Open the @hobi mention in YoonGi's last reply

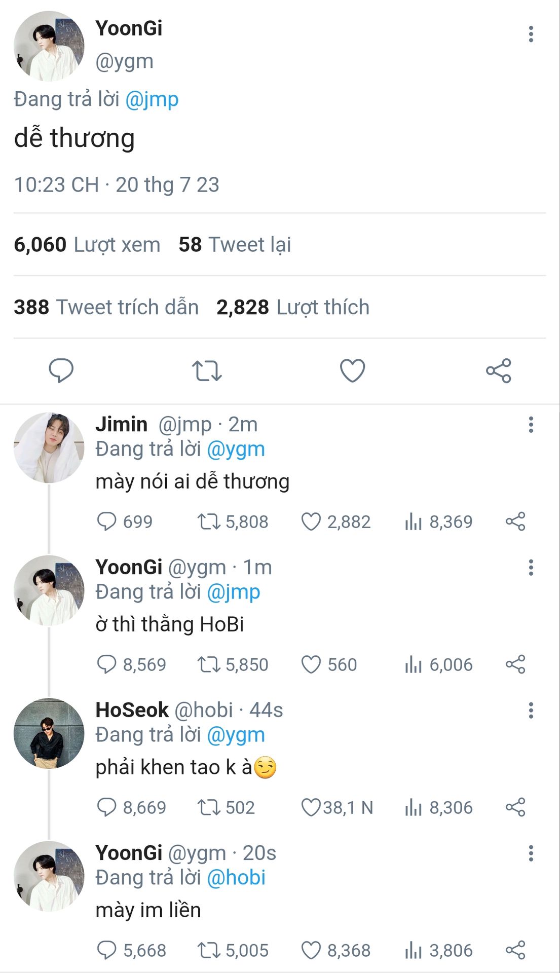[x=236, y=878]
